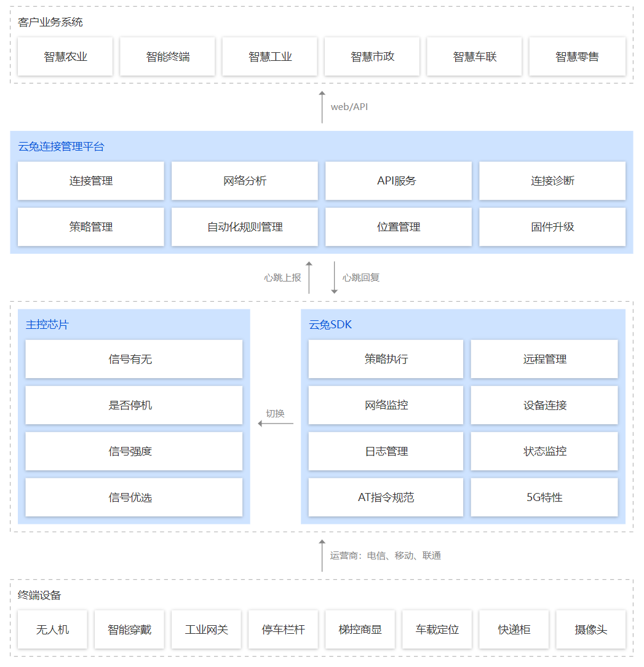Open the 位置管理 module
This screenshot has width=644, height=667.
click(399, 227)
